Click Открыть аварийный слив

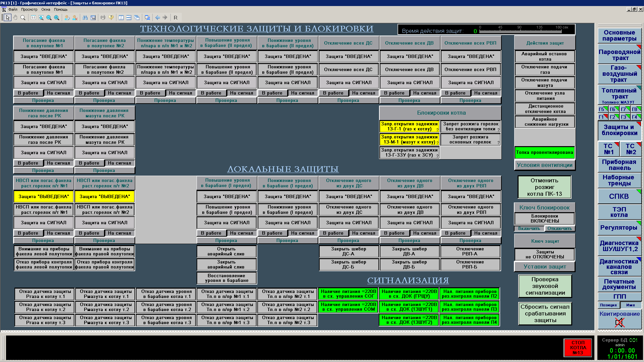(x=226, y=251)
